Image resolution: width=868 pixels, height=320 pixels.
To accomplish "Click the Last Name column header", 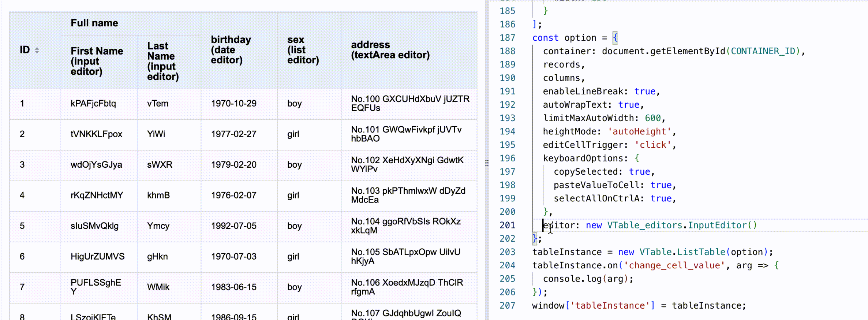I will [163, 61].
